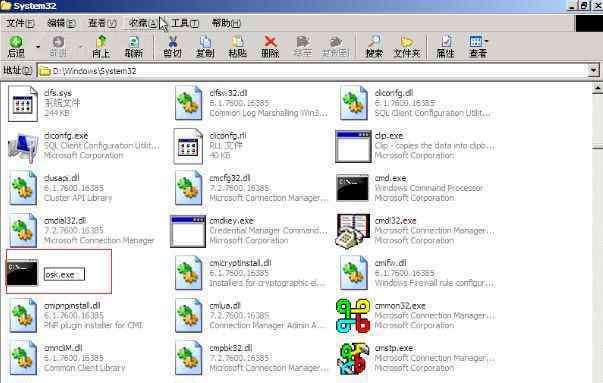The height and width of the screenshot is (383, 603).
Task: Select the cmdl32.exe telephone book icon
Action: click(353, 231)
